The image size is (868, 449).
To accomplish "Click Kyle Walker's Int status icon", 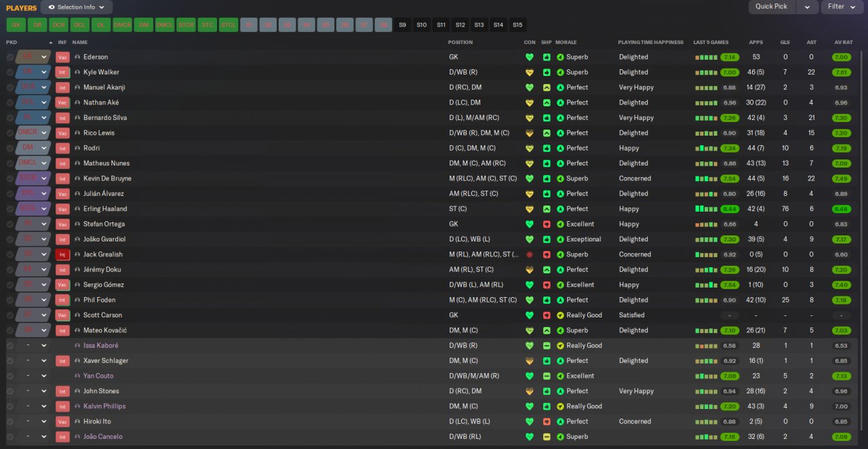I will (x=62, y=73).
